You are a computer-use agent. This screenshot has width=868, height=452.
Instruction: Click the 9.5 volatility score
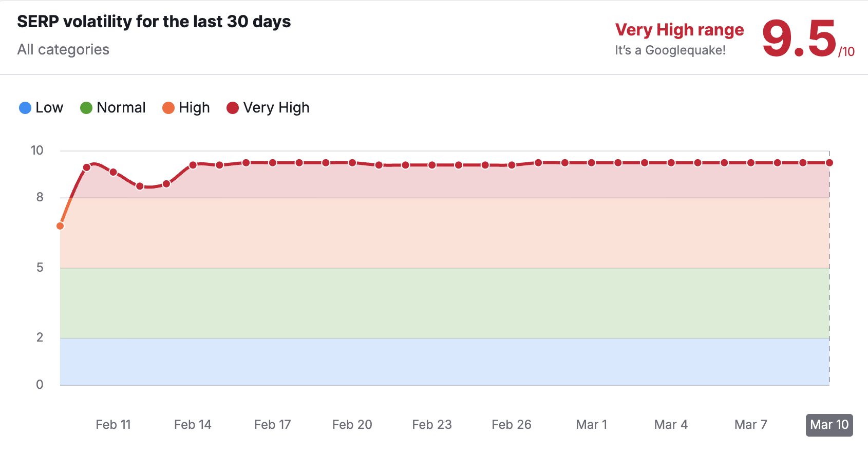point(799,39)
